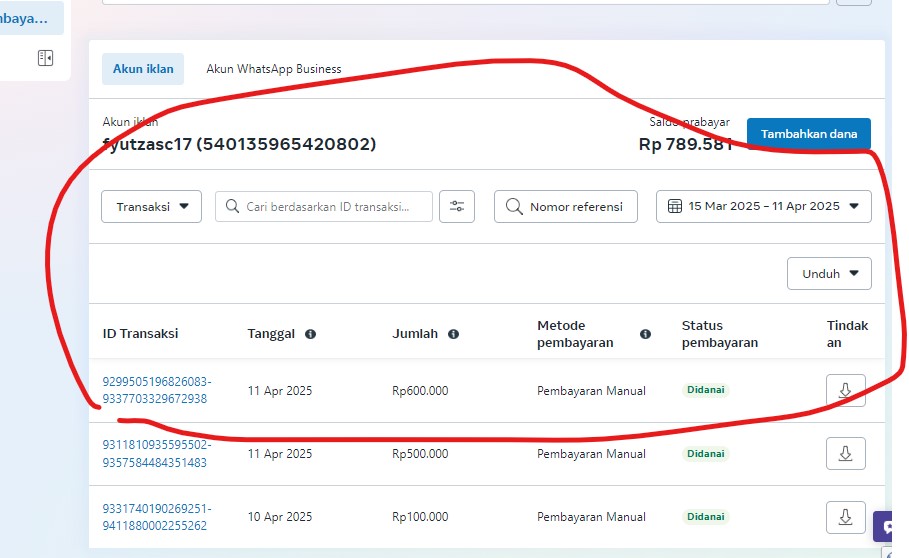The height and width of the screenshot is (558, 909).
Task: Expand the Unduh dropdown
Action: (x=829, y=273)
